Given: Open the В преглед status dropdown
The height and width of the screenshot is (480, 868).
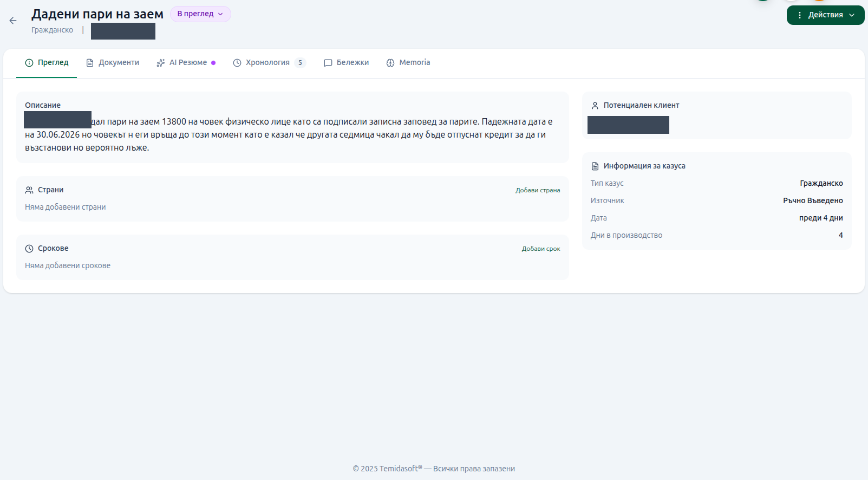Looking at the screenshot, I should pos(200,14).
